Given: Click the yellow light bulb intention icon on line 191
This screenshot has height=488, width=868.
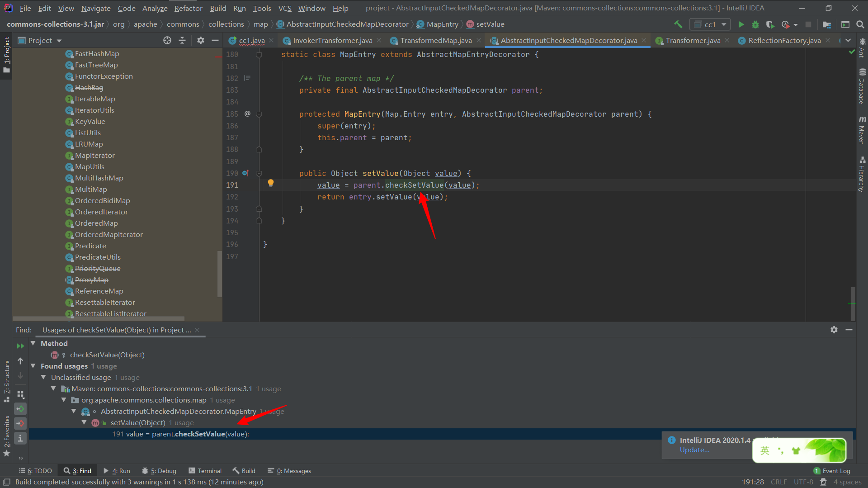Looking at the screenshot, I should [270, 183].
